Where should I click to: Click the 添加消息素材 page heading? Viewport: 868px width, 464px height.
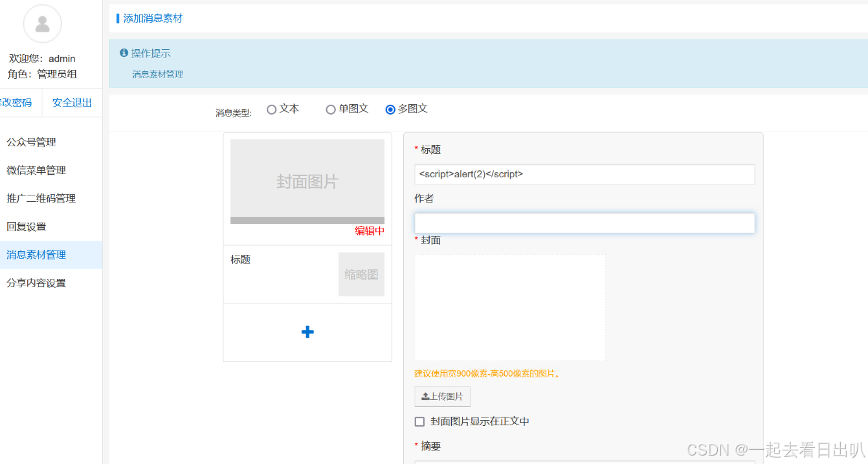153,18
